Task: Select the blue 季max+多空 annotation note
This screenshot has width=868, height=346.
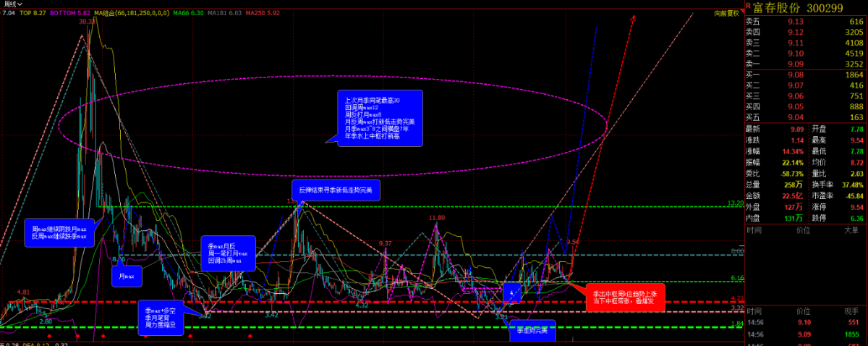Action: coord(162,316)
